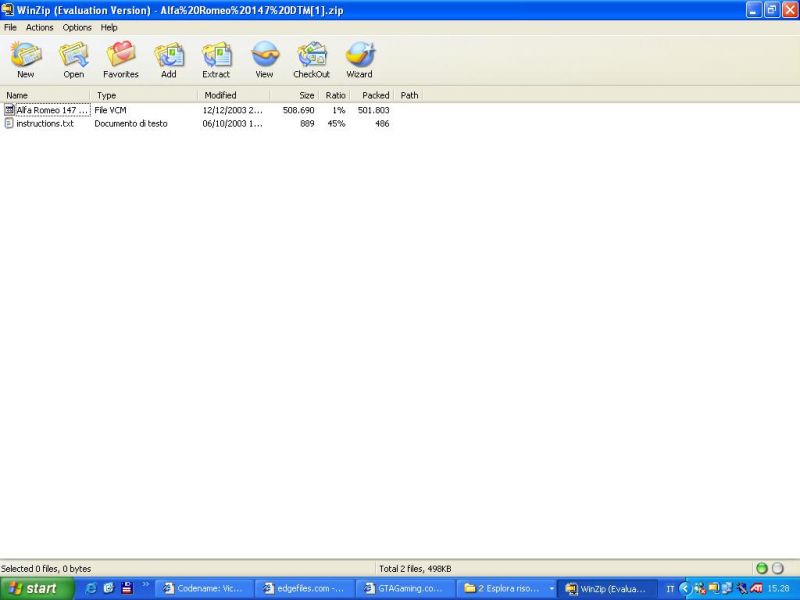
Task: Open an archive with the Open icon
Action: click(74, 55)
